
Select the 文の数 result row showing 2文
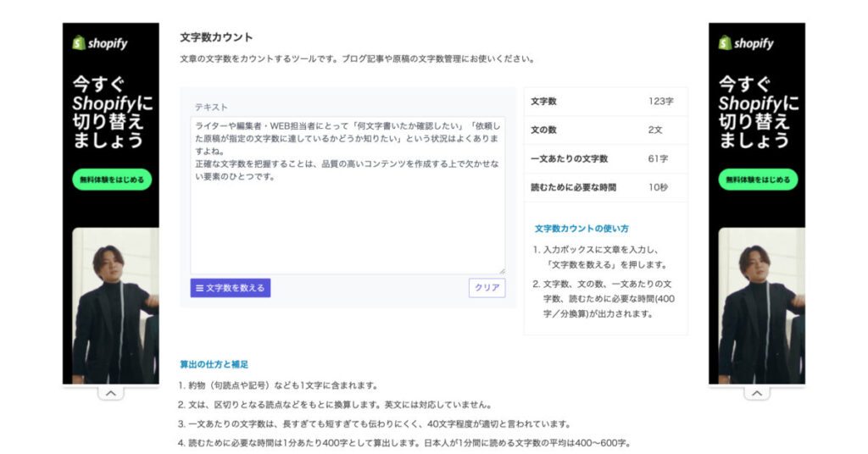[x=605, y=130]
